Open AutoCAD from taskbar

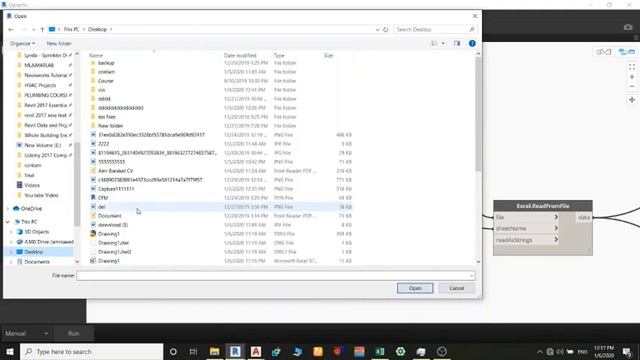coord(256,351)
